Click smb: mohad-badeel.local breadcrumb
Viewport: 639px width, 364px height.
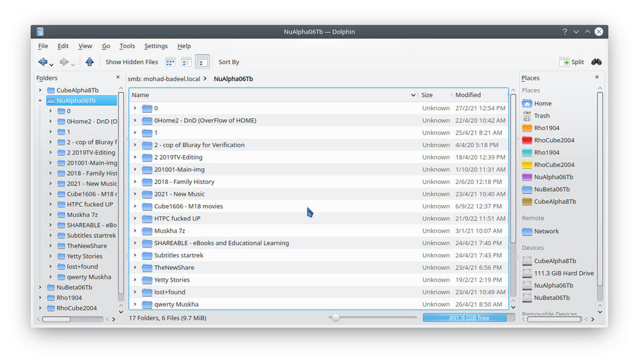coord(164,79)
